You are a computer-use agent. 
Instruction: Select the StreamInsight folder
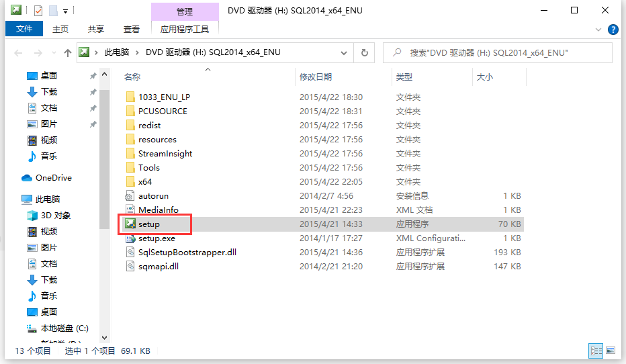165,153
